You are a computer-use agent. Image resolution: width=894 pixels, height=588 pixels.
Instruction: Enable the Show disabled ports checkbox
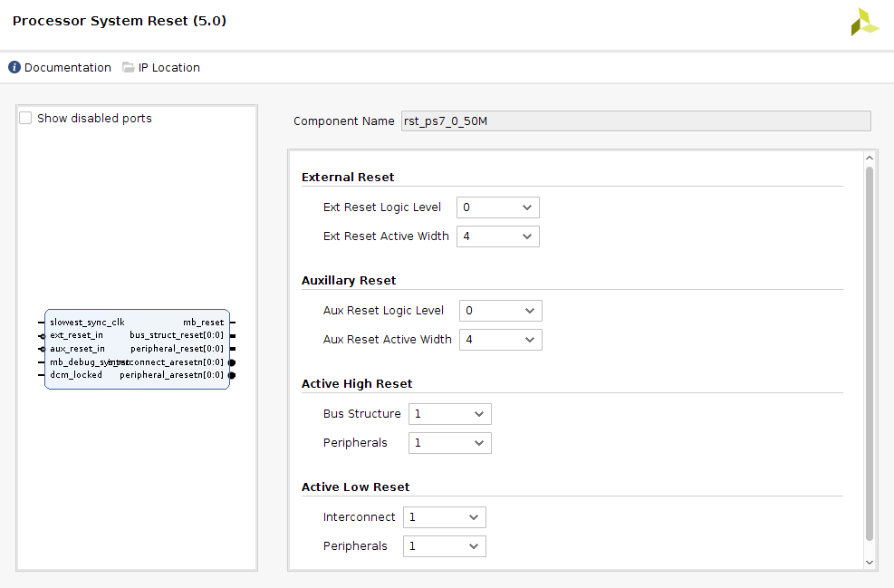tap(26, 119)
